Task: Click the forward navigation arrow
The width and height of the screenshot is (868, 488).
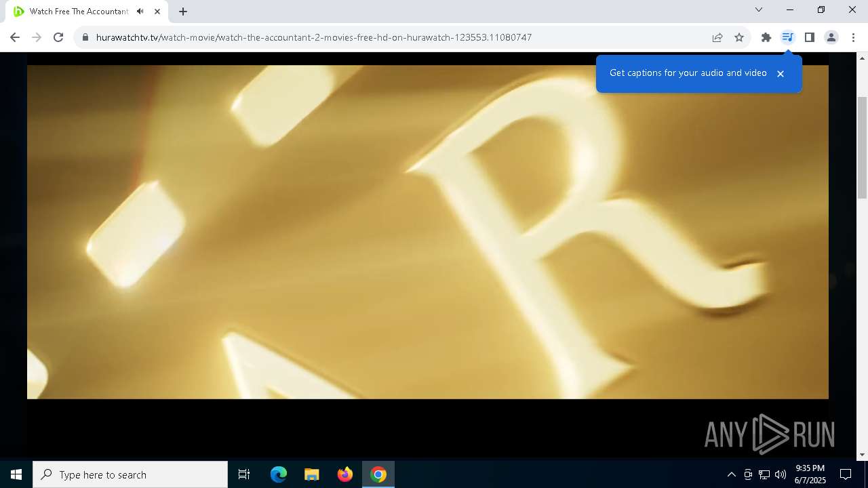Action: click(x=37, y=37)
